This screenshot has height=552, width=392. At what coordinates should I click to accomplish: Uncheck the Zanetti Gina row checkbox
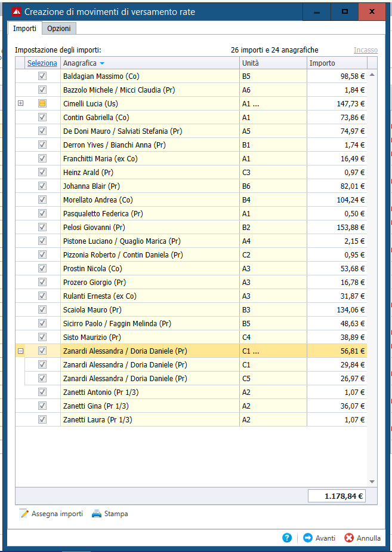tap(42, 406)
